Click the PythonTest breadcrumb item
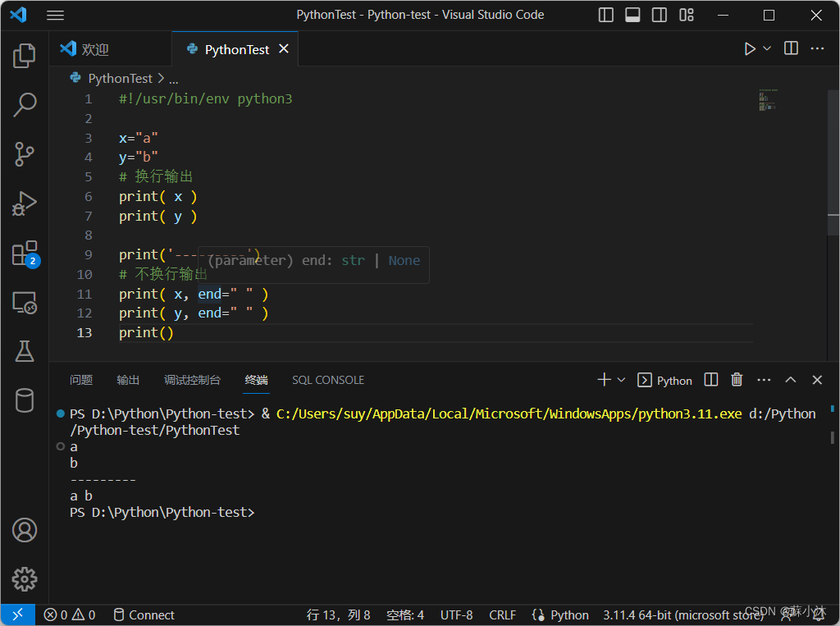840x626 pixels. [120, 78]
